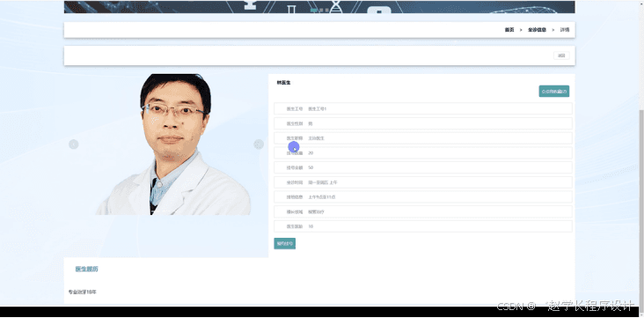This screenshot has width=644, height=318.
Task: Select the 挂号金额 row showing 50
Action: 423,167
